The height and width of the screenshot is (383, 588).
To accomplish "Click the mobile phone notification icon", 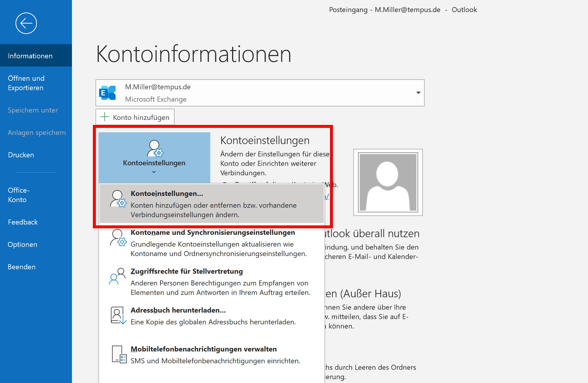I will tap(119, 354).
